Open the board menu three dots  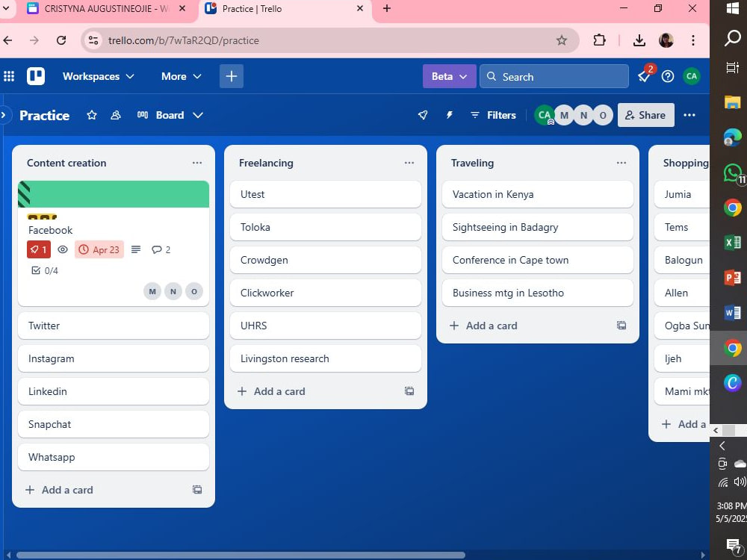[x=689, y=115]
